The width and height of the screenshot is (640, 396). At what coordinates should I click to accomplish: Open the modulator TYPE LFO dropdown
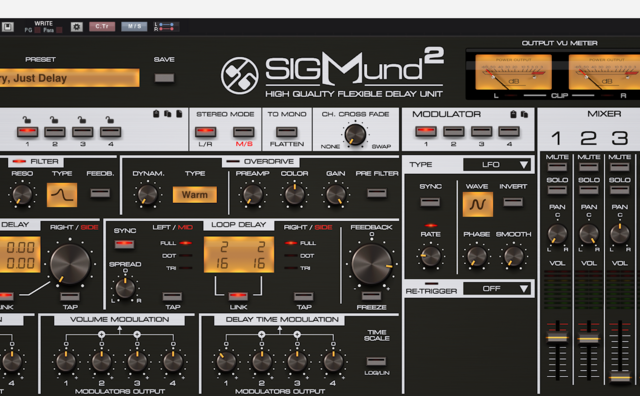point(497,165)
